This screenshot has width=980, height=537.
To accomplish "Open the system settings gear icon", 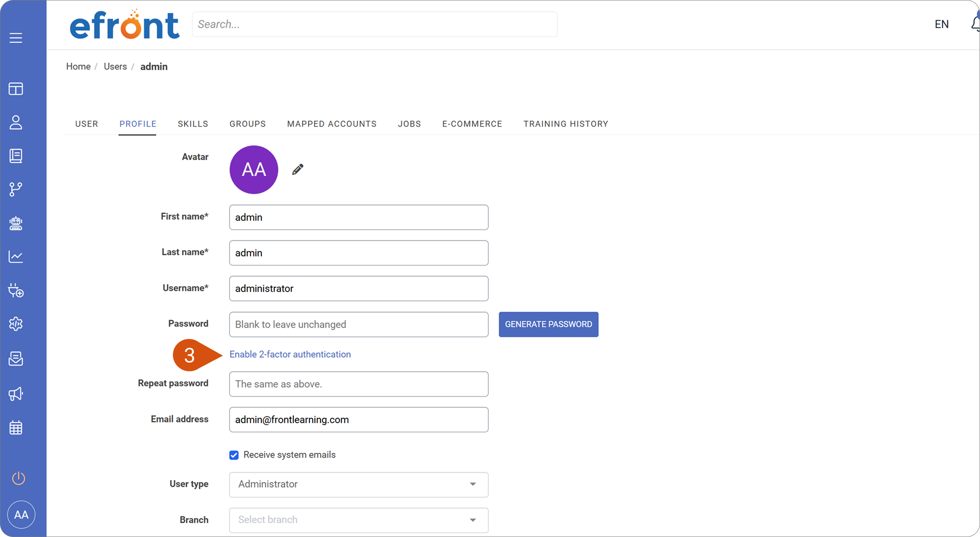I will pos(16,324).
